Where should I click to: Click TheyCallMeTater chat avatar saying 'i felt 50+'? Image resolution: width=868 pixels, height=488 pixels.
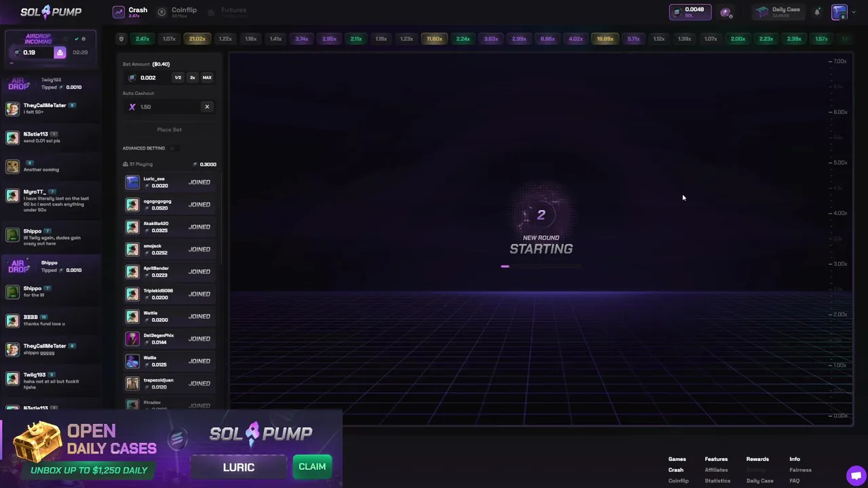(12, 108)
